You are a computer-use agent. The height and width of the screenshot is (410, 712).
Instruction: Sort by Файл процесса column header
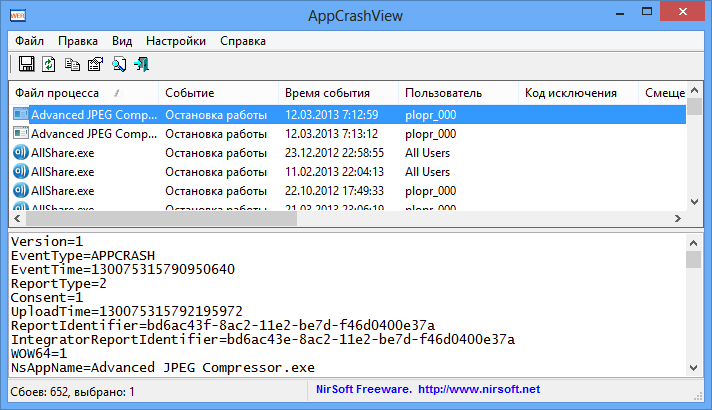point(84,93)
